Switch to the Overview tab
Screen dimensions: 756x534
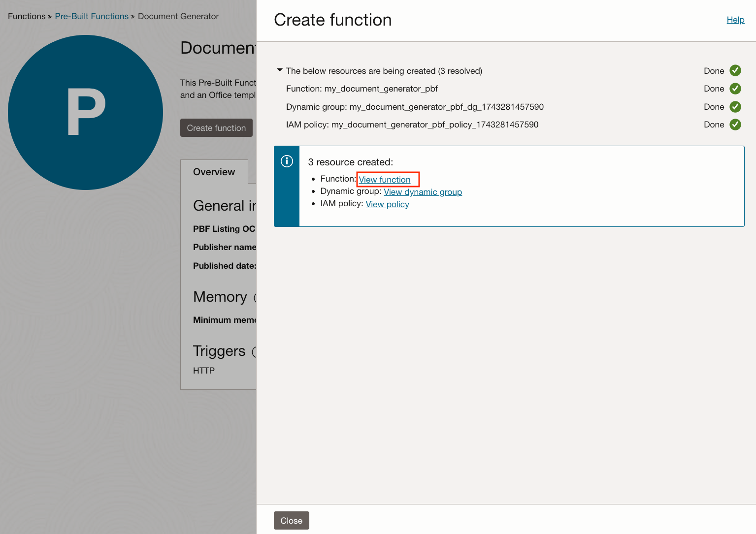point(214,172)
